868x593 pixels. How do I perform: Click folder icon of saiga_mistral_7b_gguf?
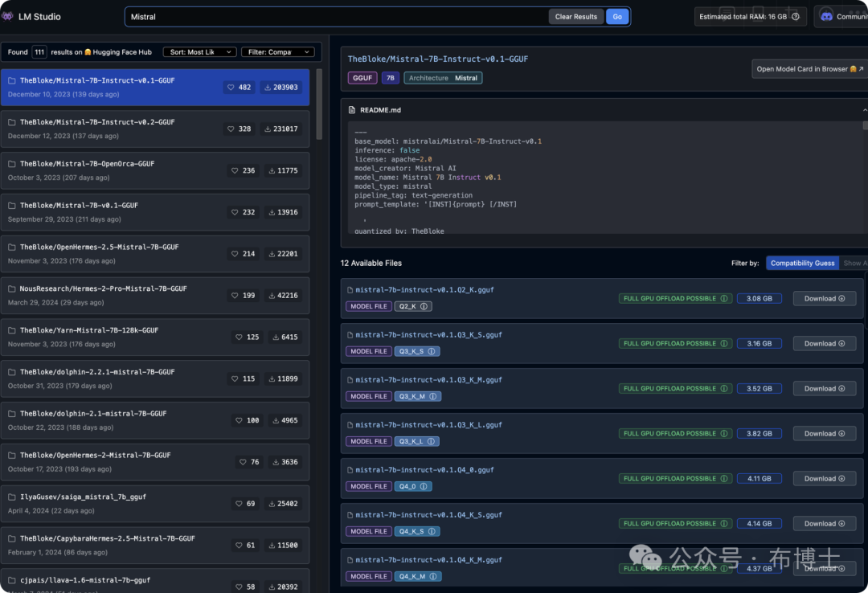(x=11, y=497)
